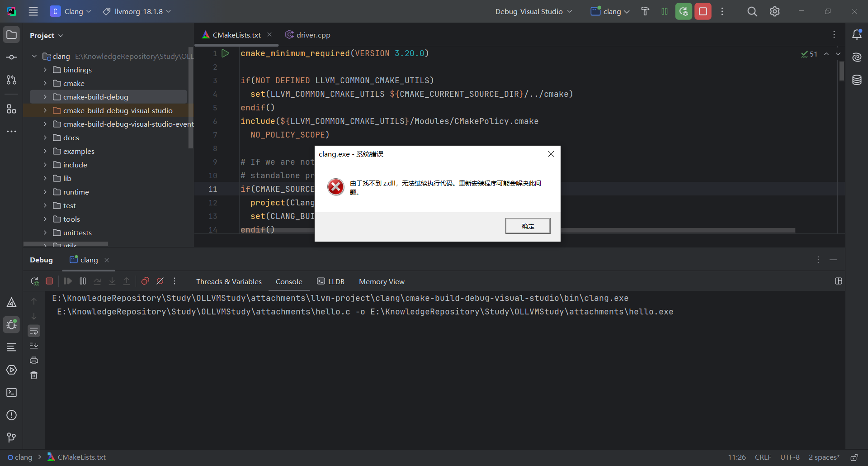Image resolution: width=868 pixels, height=466 pixels.
Task: Open the clang run configuration dropdown
Action: click(610, 11)
